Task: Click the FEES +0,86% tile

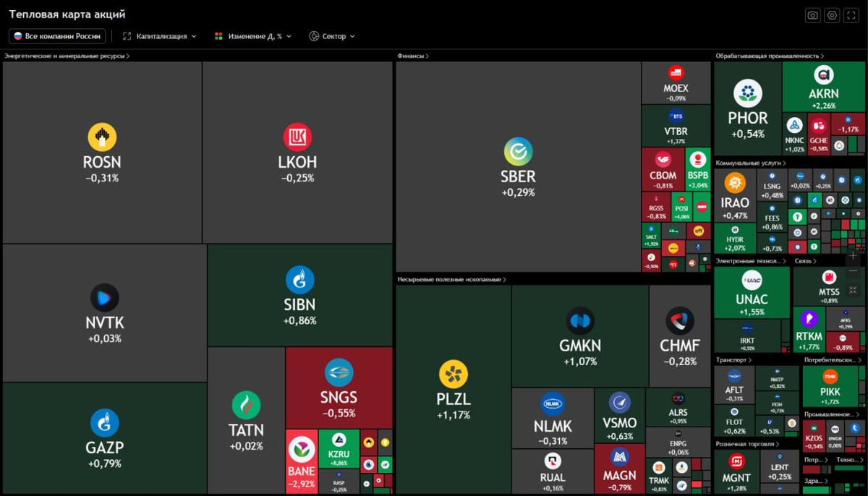Action: point(773,218)
